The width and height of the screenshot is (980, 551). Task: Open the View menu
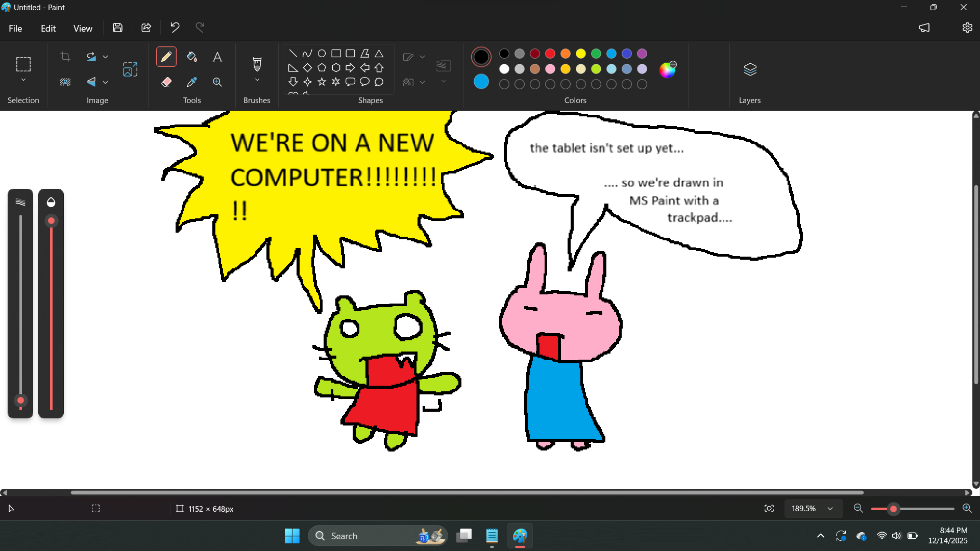point(83,29)
